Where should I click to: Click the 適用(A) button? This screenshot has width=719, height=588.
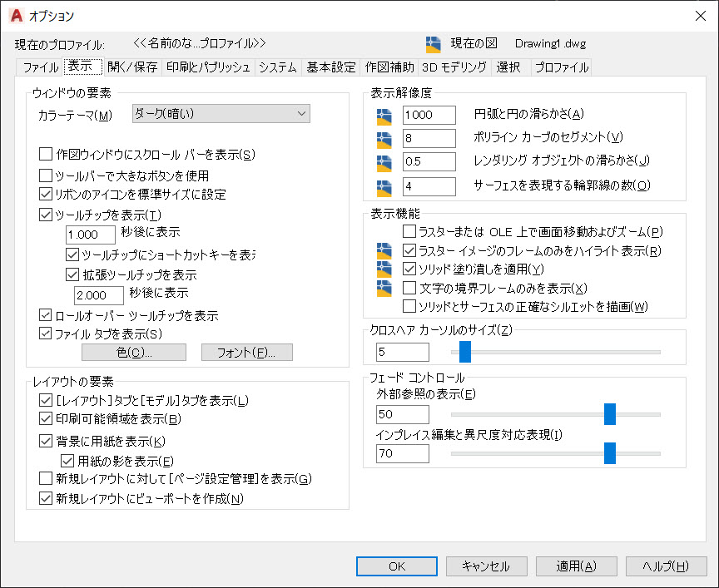click(x=577, y=566)
